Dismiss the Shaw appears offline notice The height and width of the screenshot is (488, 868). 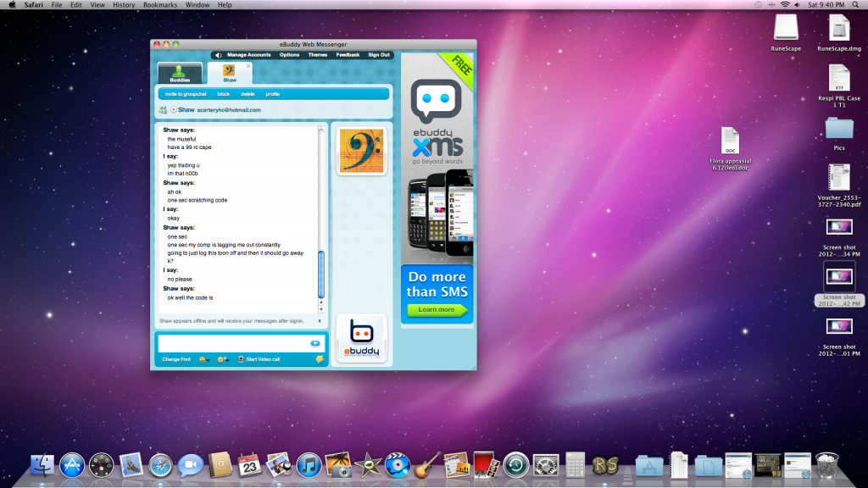(320, 321)
